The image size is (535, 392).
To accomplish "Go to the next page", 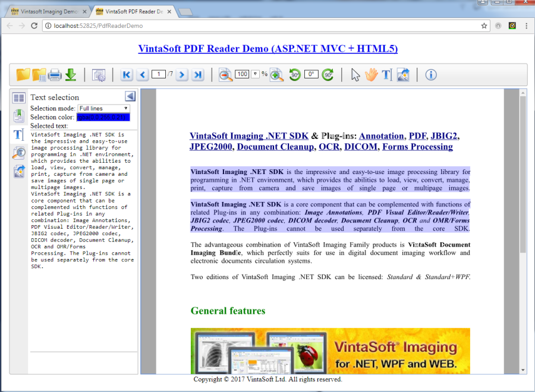I will 182,75.
